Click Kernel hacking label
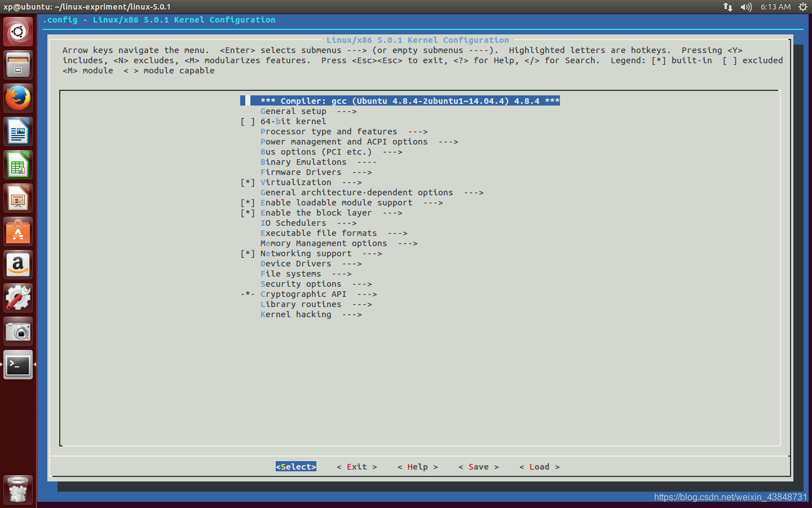This screenshot has height=508, width=812. coord(295,314)
